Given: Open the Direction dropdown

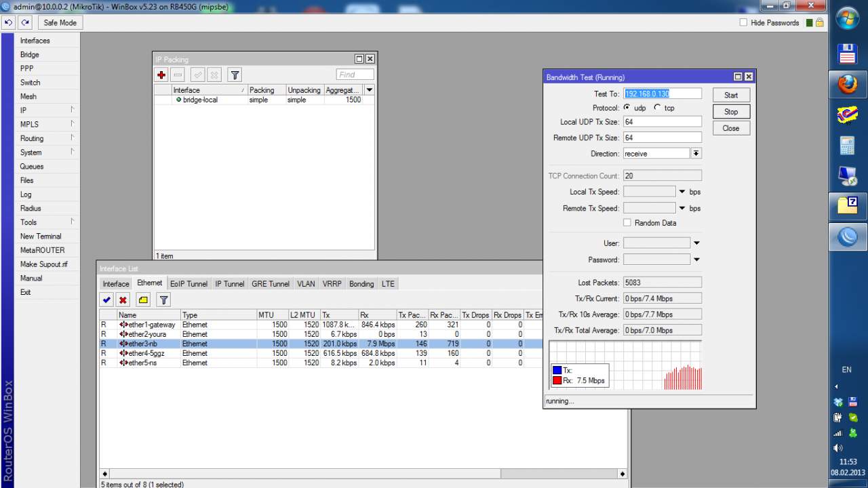Looking at the screenshot, I should click(696, 154).
